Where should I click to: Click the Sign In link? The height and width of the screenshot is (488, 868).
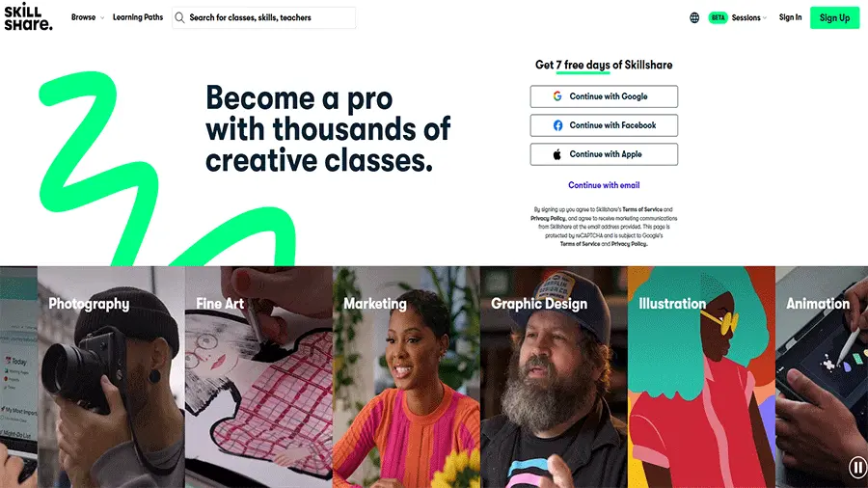[x=790, y=17]
